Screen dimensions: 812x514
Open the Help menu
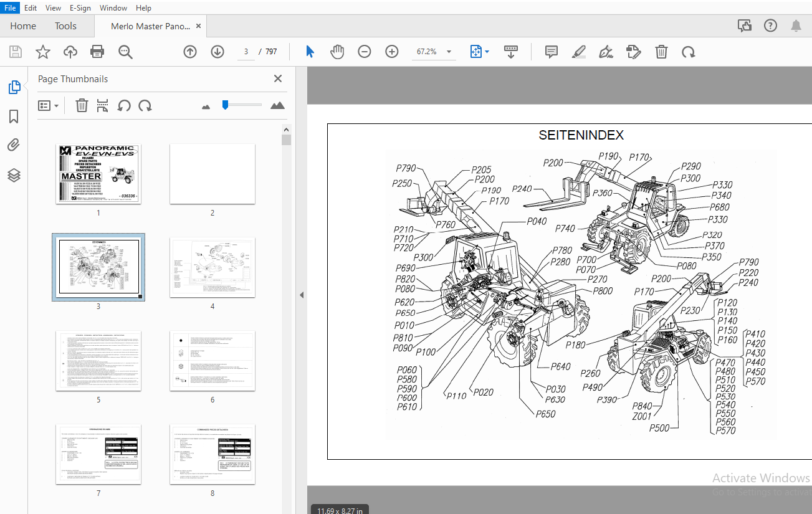coord(143,7)
